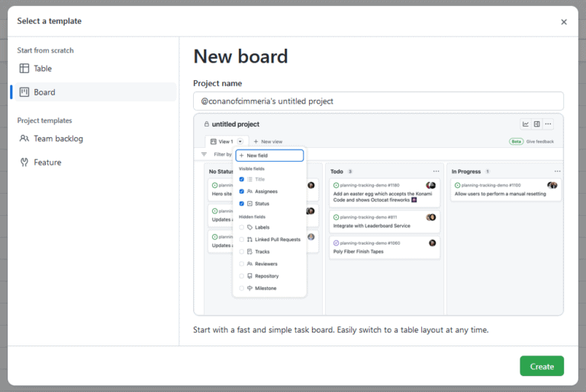Click the issue status icon on #1060

[336, 243]
